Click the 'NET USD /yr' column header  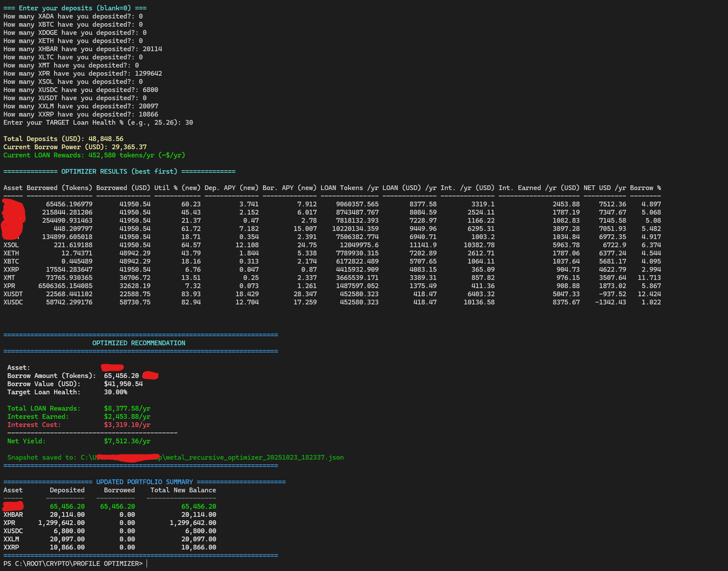pyautogui.click(x=605, y=188)
